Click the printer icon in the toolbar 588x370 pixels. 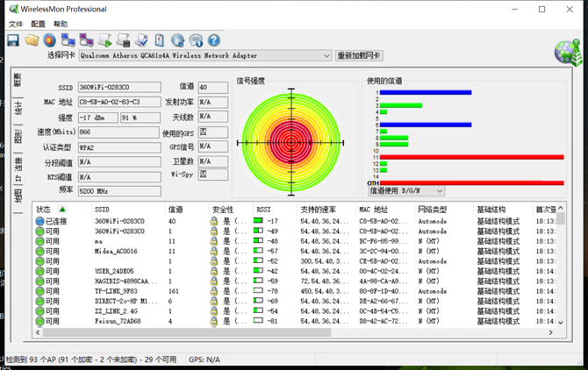(x=123, y=39)
